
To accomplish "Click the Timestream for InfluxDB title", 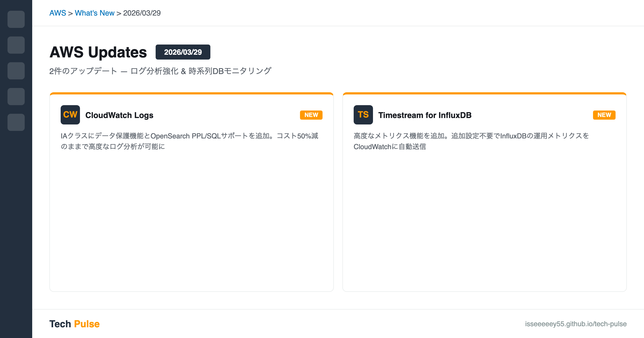I will (425, 115).
